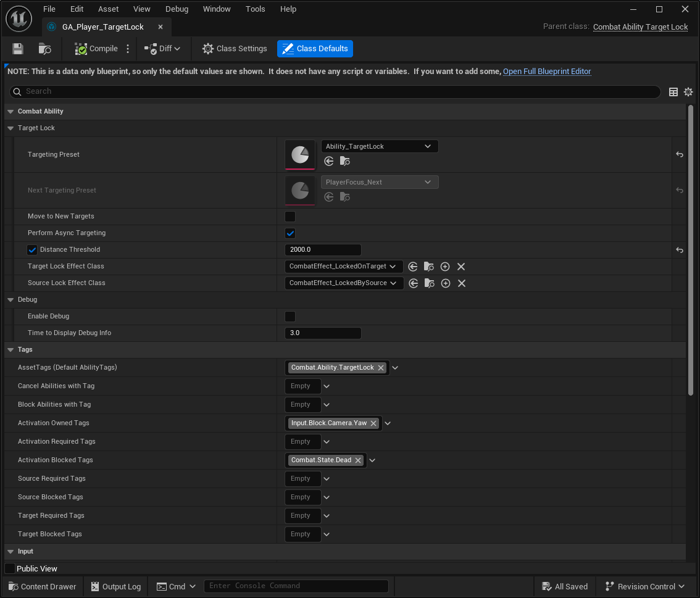Uncheck Perform Async Targeting

click(x=290, y=233)
